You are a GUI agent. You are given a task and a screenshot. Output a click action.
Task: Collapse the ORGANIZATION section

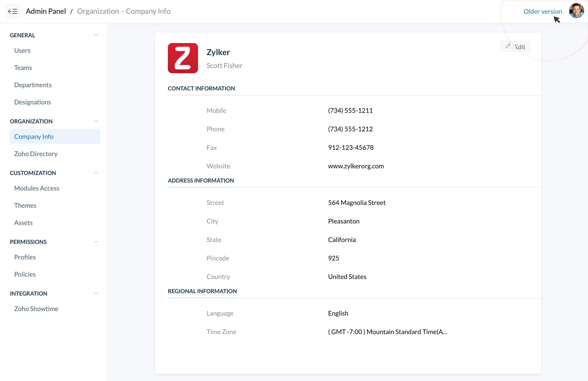pyautogui.click(x=96, y=121)
